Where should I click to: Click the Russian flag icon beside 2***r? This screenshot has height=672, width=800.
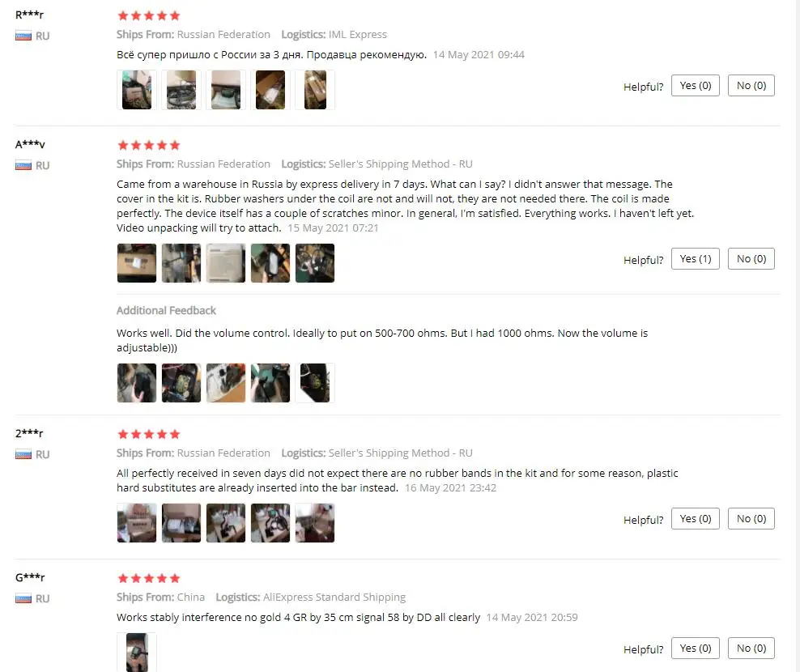23,454
